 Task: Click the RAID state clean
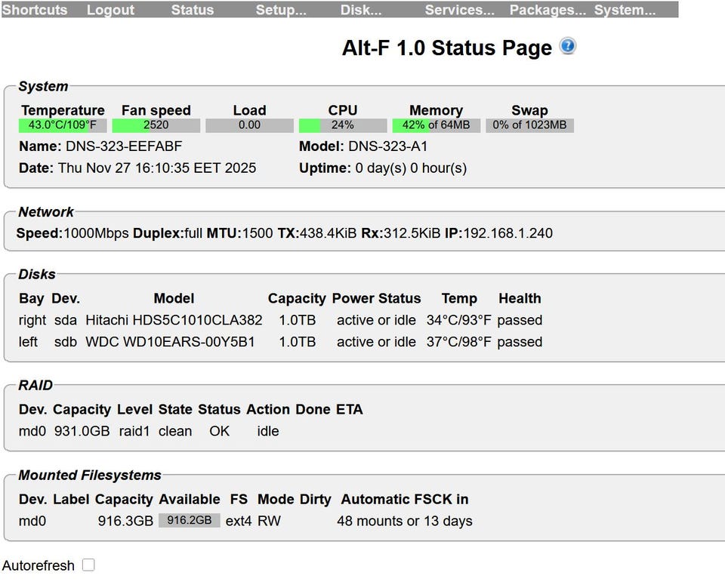[175, 431]
